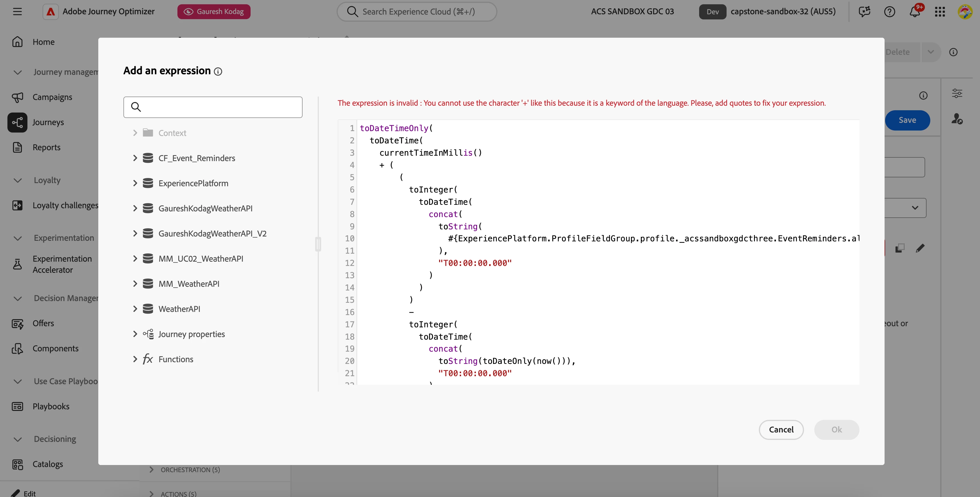Click info icon beside Add an expression

click(x=218, y=71)
